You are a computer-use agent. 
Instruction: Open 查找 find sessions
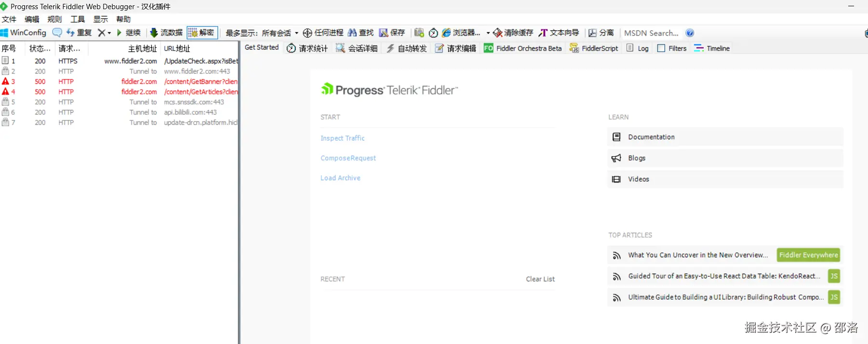361,33
